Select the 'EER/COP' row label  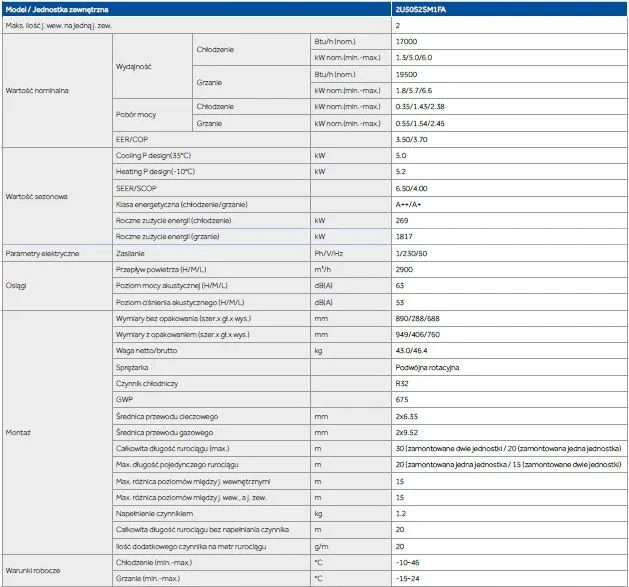pyautogui.click(x=132, y=140)
